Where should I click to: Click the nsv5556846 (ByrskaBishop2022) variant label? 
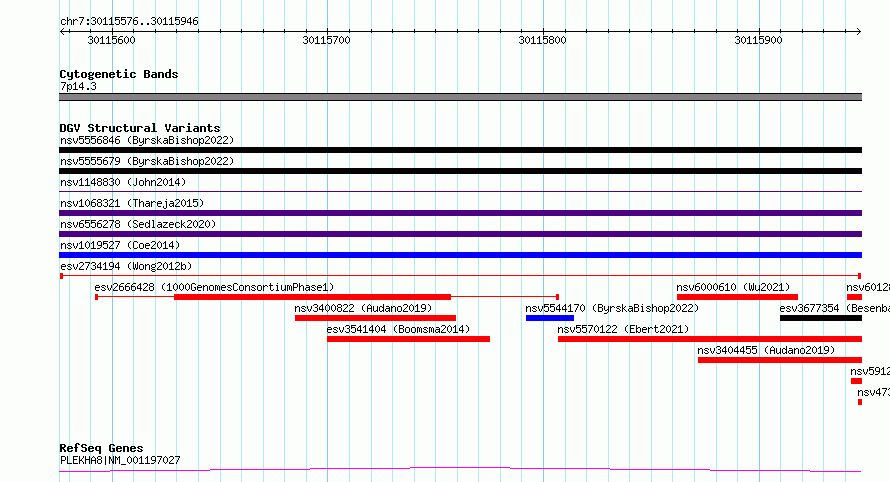[147, 140]
